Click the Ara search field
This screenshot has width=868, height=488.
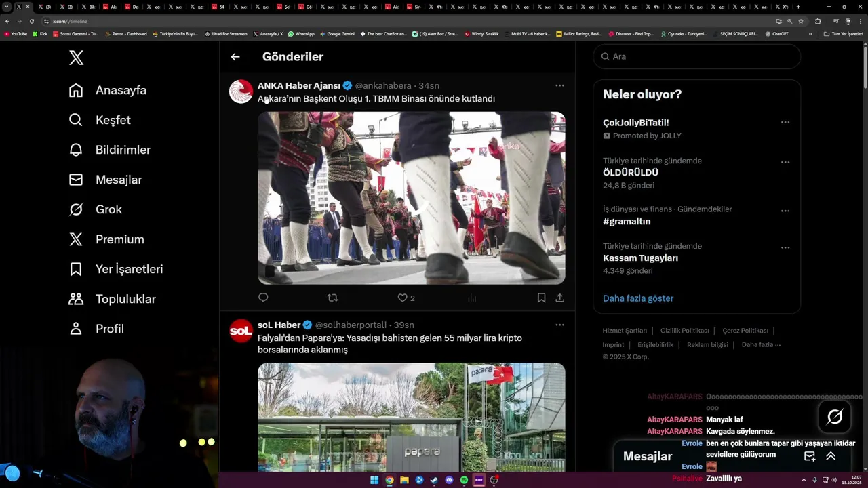(x=697, y=56)
